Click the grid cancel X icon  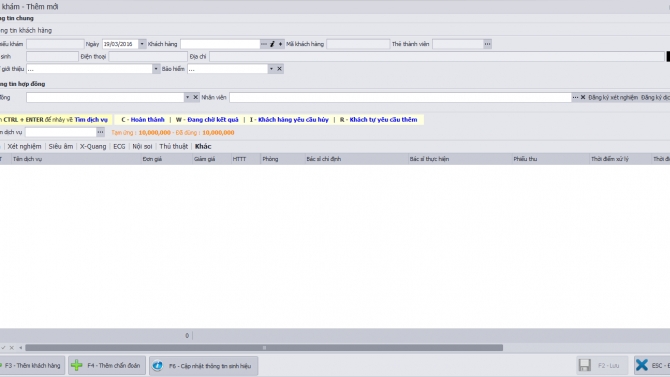(12, 348)
